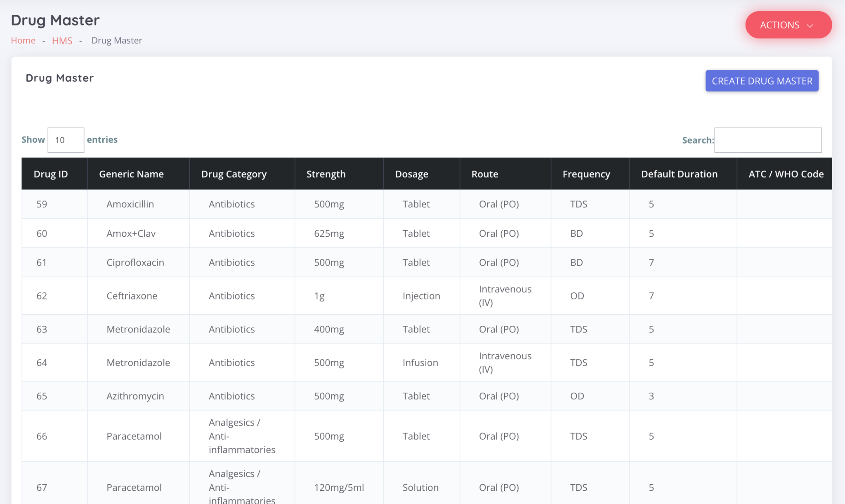Click the Search input field
This screenshot has width=845, height=504.
768,140
